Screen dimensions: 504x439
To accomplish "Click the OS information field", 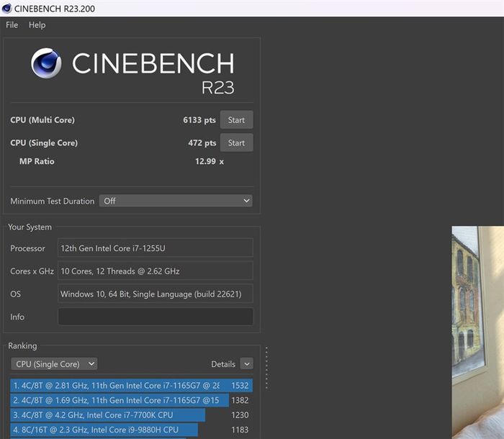I will pyautogui.click(x=156, y=294).
